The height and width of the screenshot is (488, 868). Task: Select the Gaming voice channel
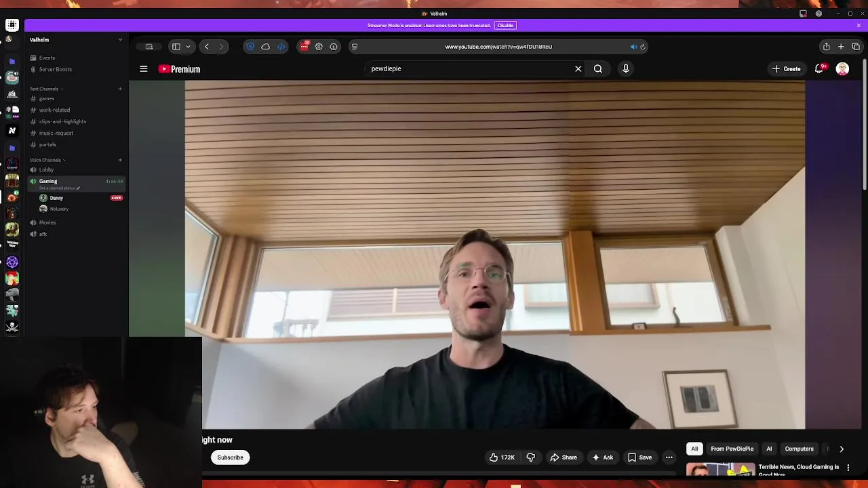coord(48,181)
